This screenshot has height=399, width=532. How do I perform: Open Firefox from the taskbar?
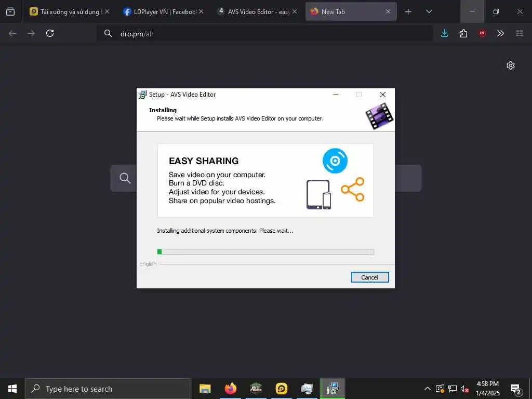click(230, 389)
